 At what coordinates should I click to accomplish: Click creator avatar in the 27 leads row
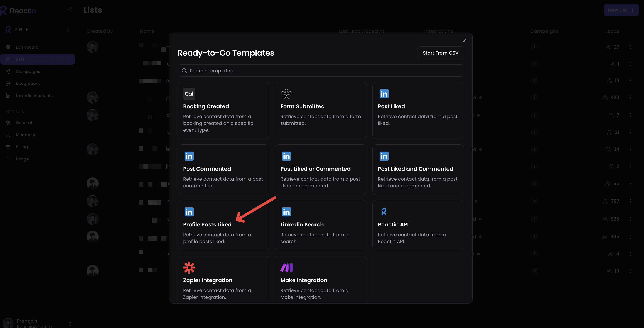pos(93,47)
